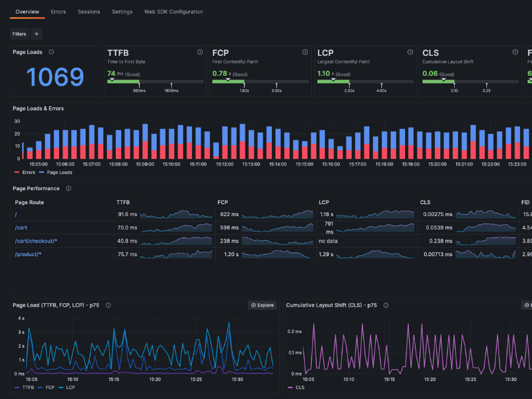Open the LCP panel help icon

coord(410,52)
